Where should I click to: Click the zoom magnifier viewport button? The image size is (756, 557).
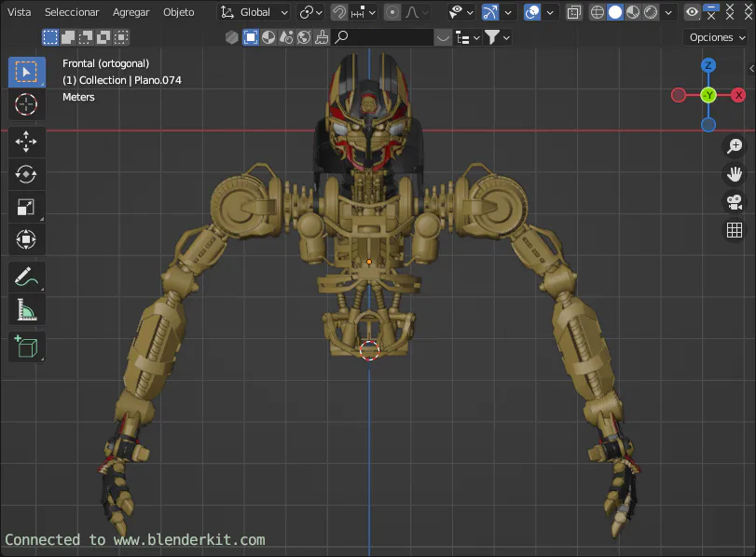coord(735,145)
